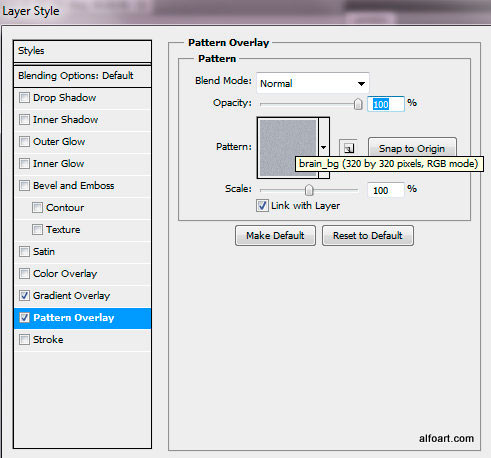Create new preset from current pattern icon
The width and height of the screenshot is (491, 458).
point(348,148)
